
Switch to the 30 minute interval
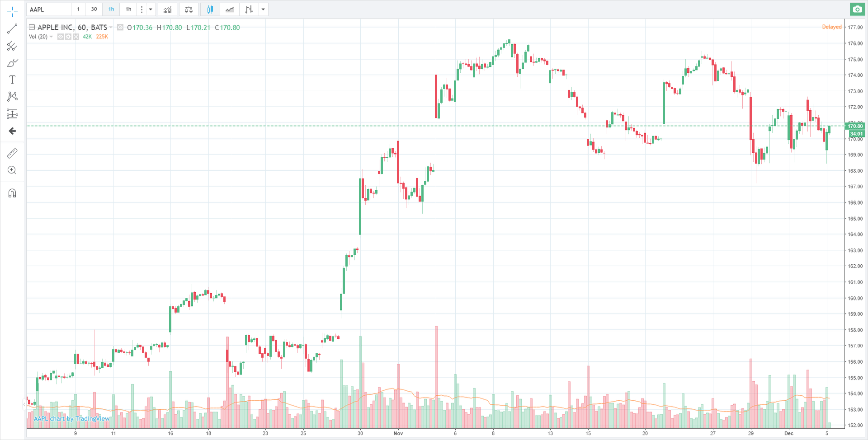click(94, 9)
